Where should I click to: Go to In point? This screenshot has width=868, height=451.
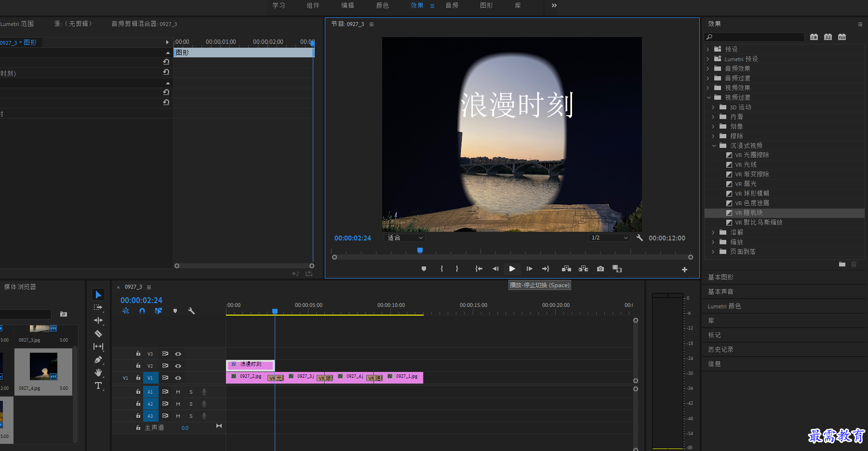click(x=479, y=269)
